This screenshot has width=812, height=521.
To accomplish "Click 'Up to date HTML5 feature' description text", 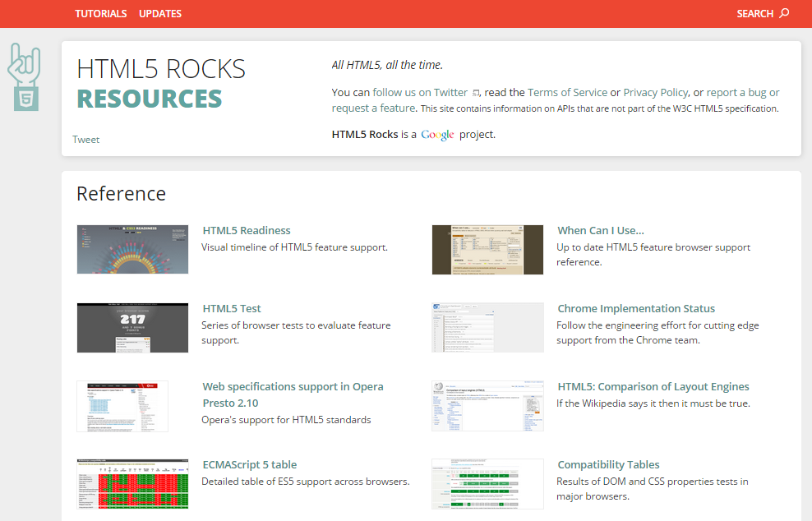I will 653,255.
